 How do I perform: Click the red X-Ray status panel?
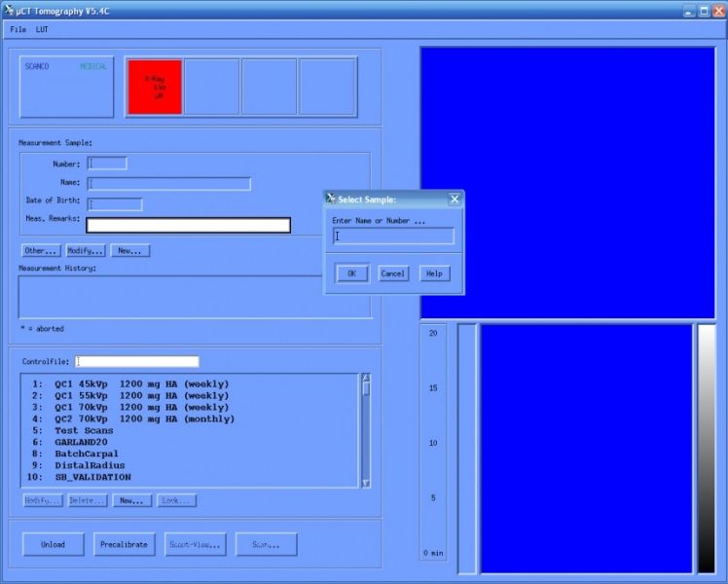[155, 87]
